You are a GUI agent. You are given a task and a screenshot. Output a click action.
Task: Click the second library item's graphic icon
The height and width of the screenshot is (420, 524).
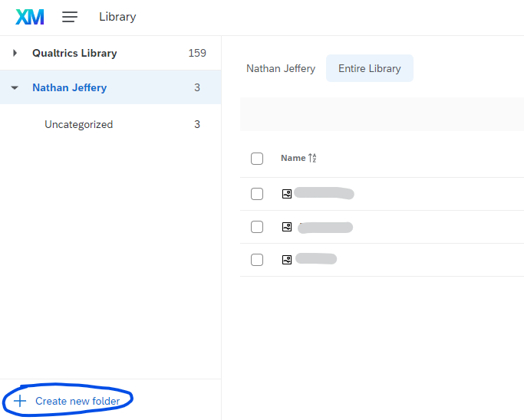(287, 227)
